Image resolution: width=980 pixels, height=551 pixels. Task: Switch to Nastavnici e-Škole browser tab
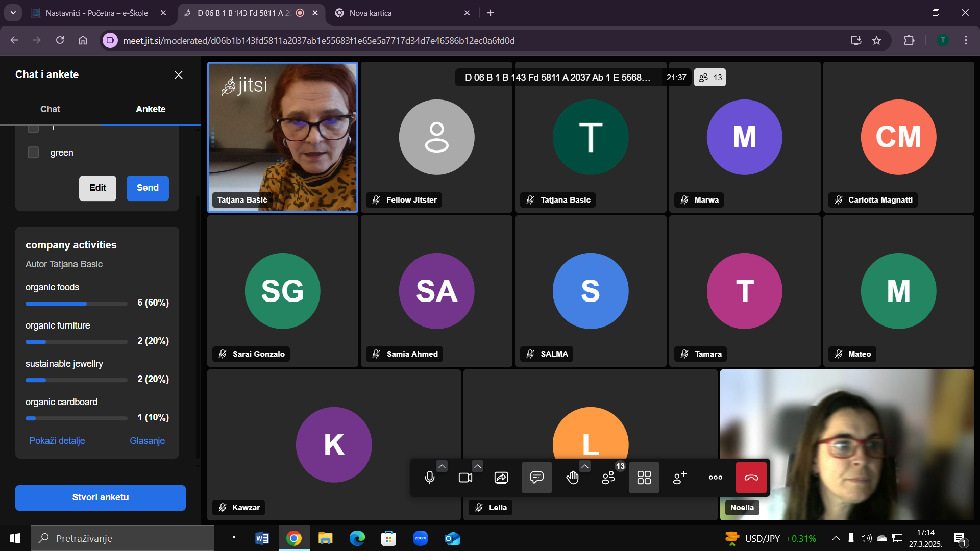click(96, 13)
